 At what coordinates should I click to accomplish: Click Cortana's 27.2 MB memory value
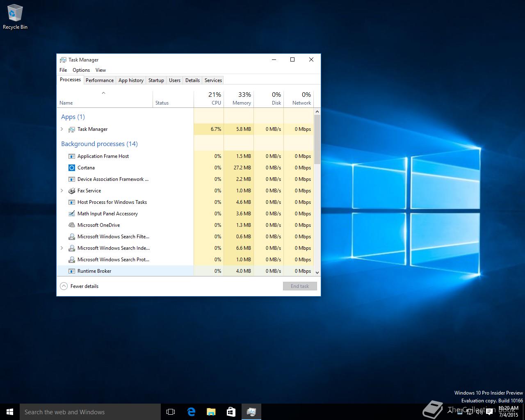[x=242, y=168]
